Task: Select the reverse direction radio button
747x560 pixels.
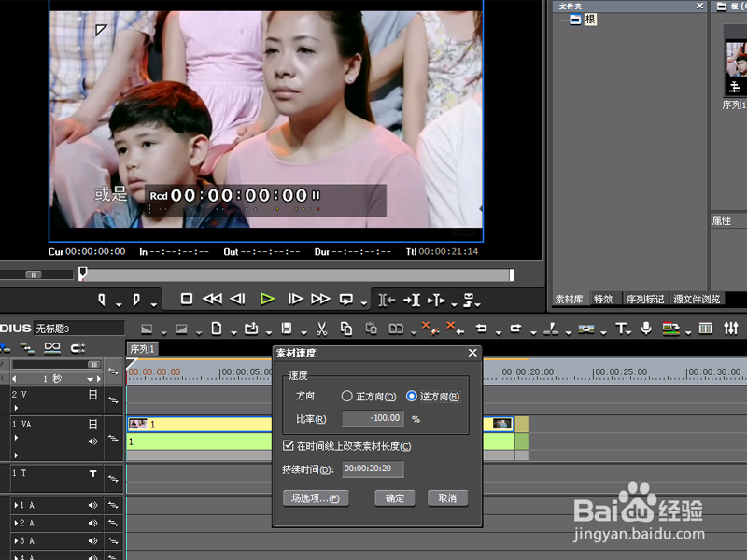Action: [x=412, y=396]
